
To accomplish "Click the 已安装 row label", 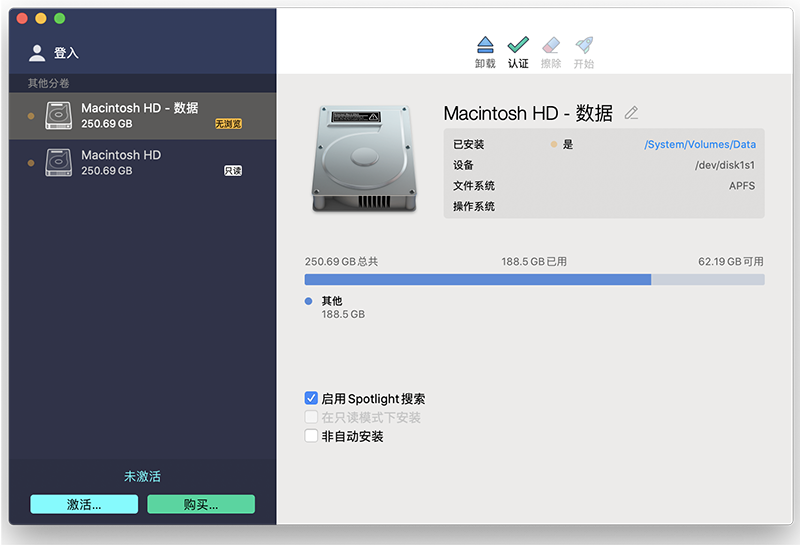I will tap(468, 144).
